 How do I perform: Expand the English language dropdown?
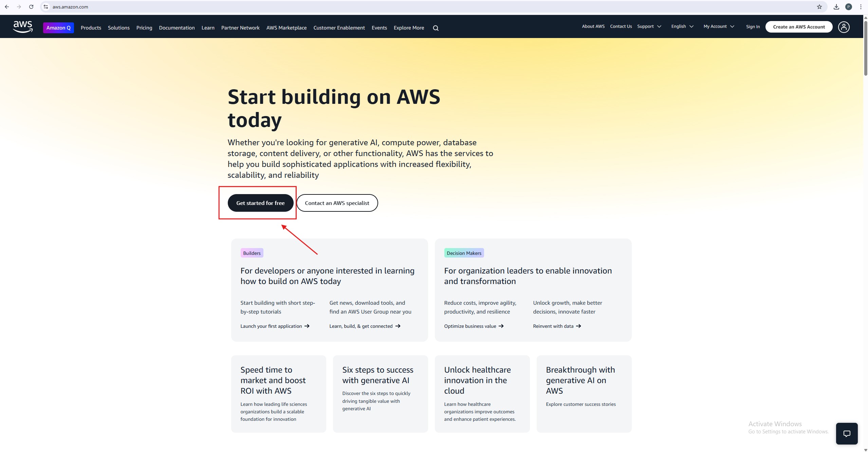click(x=682, y=26)
